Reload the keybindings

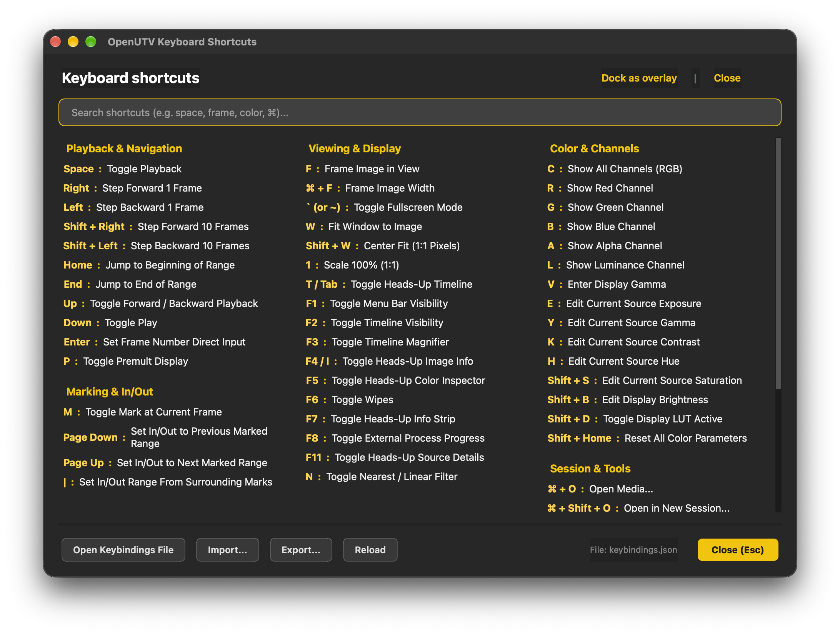370,550
